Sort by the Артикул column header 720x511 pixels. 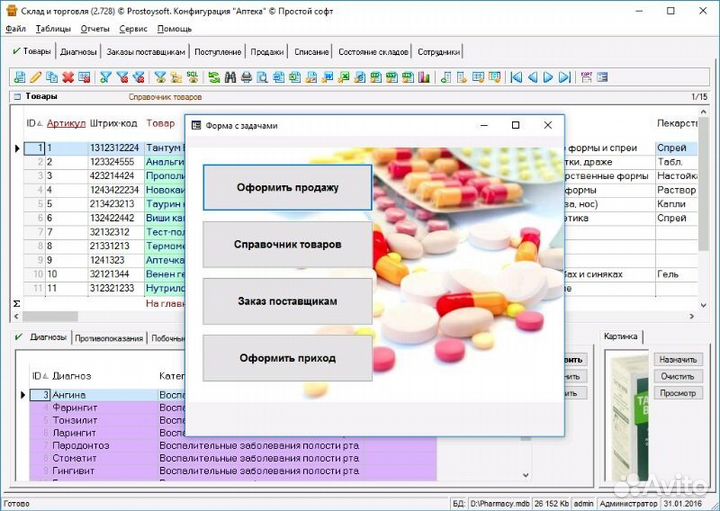click(66, 123)
